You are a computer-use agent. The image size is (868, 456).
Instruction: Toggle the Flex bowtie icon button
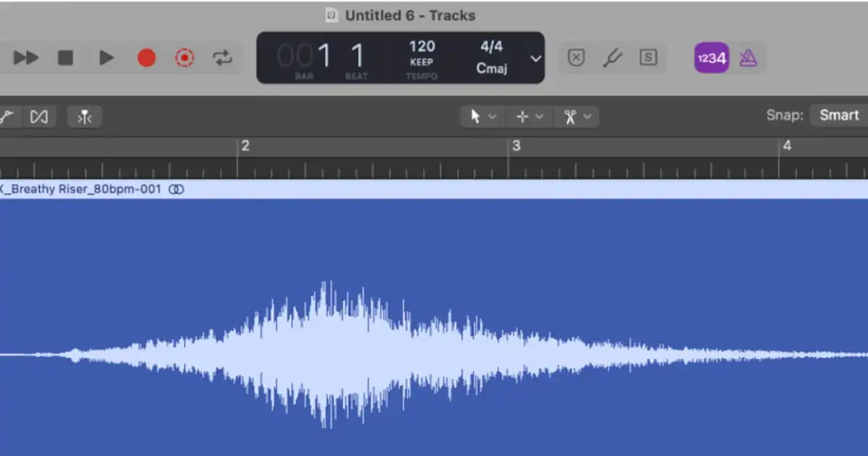click(x=39, y=117)
